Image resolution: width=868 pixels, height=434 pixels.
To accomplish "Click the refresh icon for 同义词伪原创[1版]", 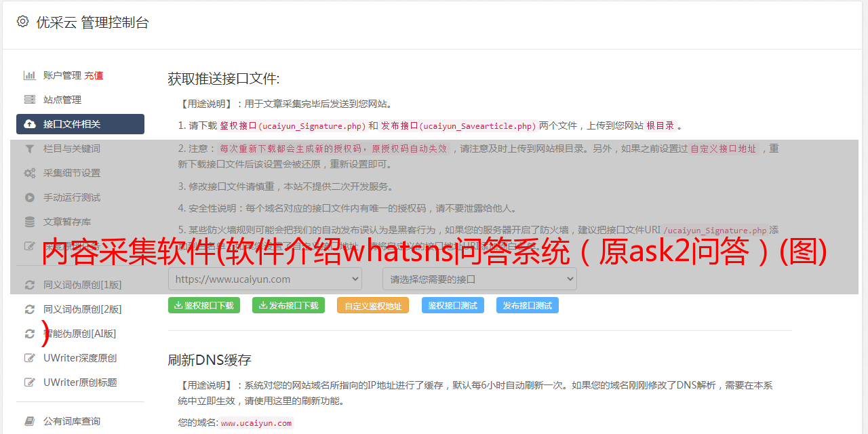I will click(30, 285).
